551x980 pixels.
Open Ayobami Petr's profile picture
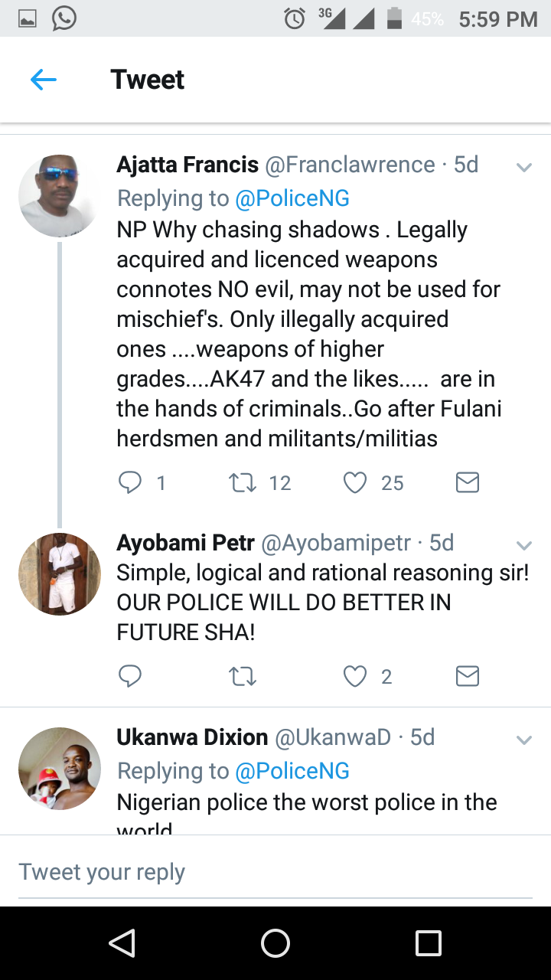pos(59,574)
